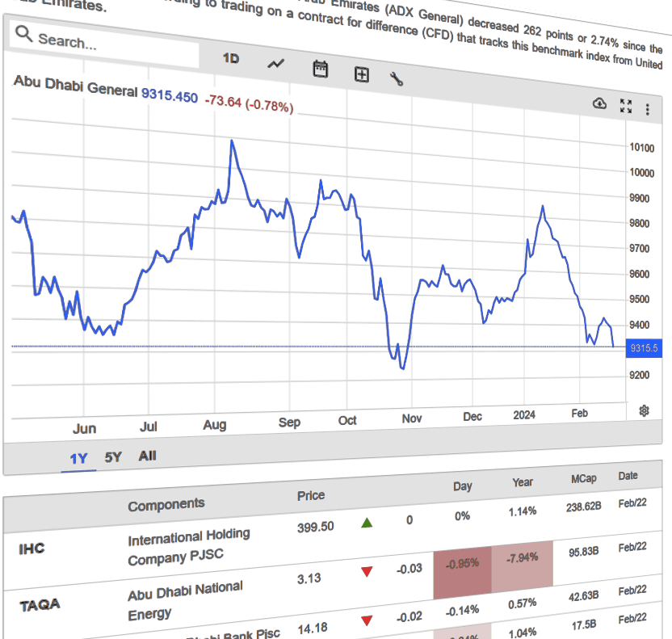
Task: Click the 3.13 price cell
Action: click(309, 578)
